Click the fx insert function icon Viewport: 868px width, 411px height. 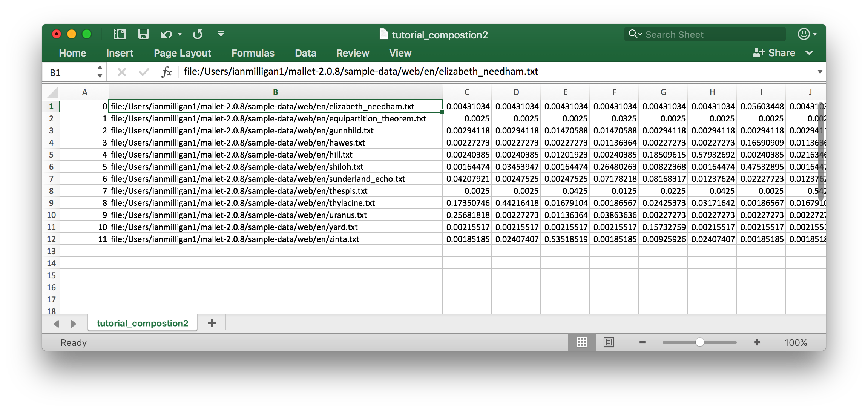pos(167,72)
